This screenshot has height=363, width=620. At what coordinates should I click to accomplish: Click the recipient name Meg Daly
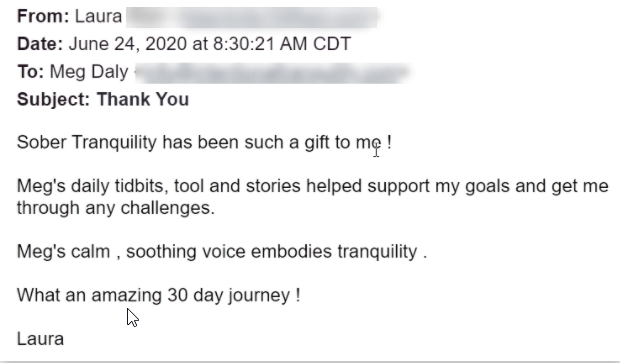coord(89,72)
